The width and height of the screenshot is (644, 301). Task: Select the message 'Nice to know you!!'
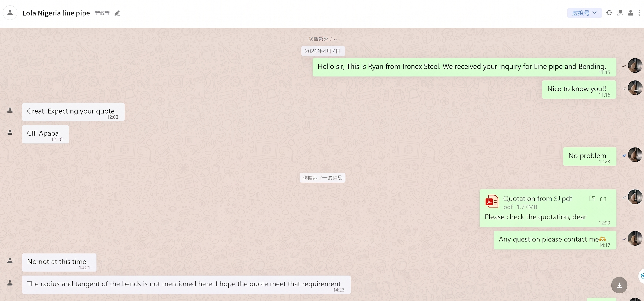tap(579, 90)
